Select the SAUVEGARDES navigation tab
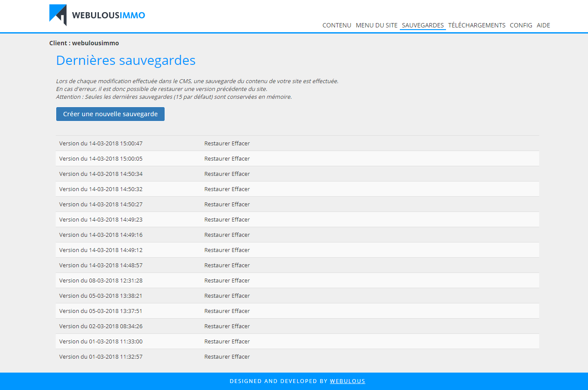 422,25
